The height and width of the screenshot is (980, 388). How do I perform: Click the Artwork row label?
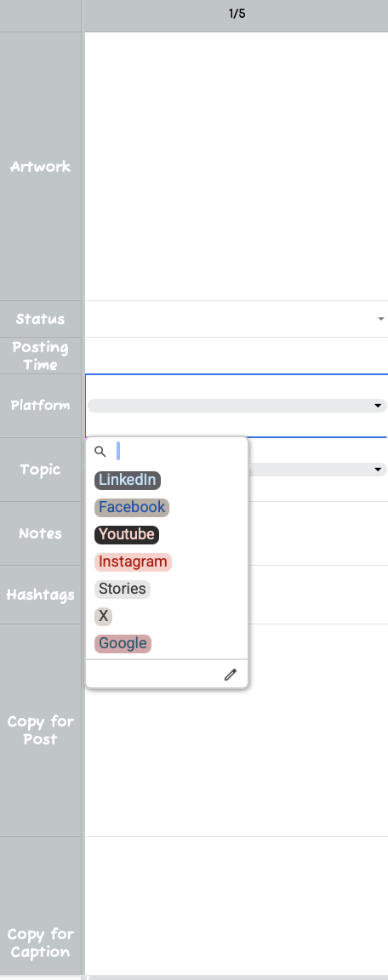pyautogui.click(x=41, y=166)
